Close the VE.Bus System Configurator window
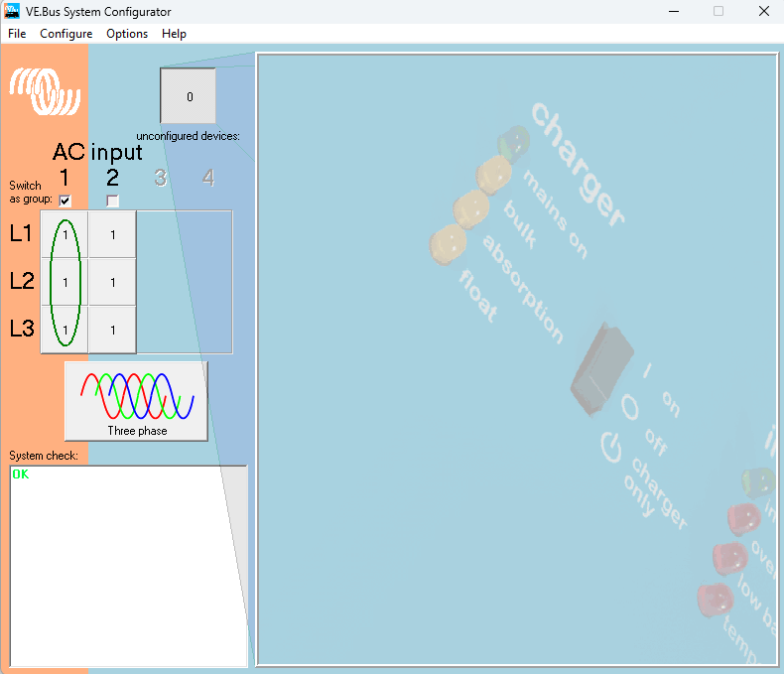The width and height of the screenshot is (784, 674). click(763, 11)
